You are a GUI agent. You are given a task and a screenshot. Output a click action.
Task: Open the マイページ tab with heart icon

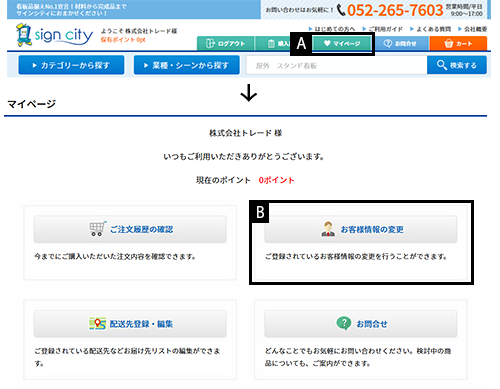pos(342,43)
